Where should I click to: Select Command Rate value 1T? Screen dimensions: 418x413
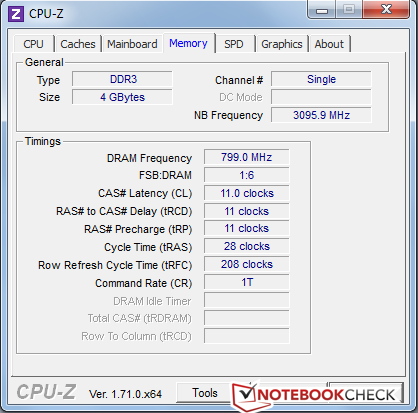pos(247,282)
